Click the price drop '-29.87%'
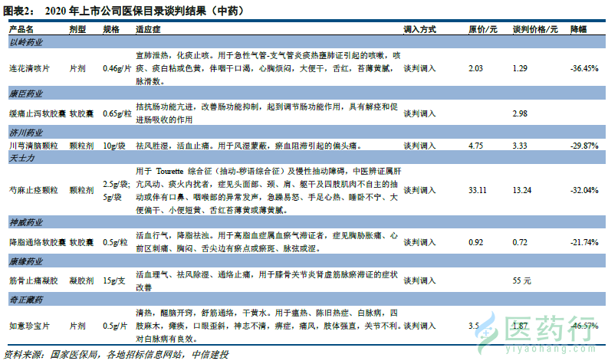The height and width of the screenshot is (364, 608). 584,146
